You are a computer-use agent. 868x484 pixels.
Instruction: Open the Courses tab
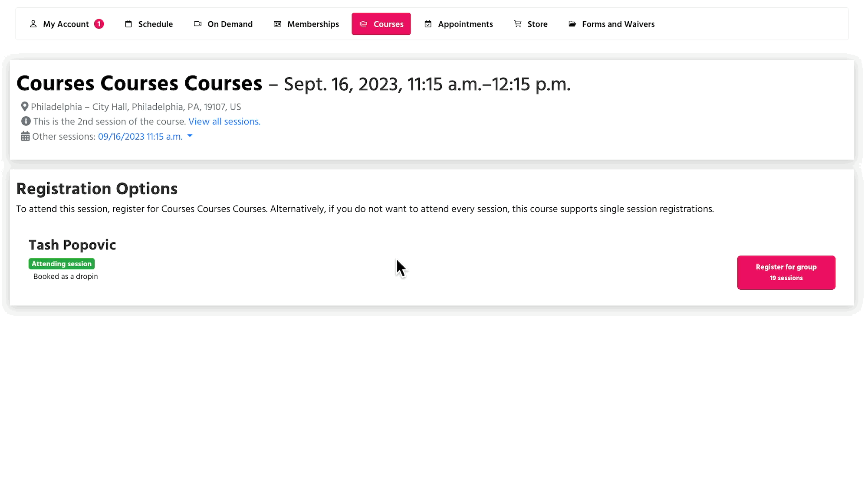pos(381,24)
